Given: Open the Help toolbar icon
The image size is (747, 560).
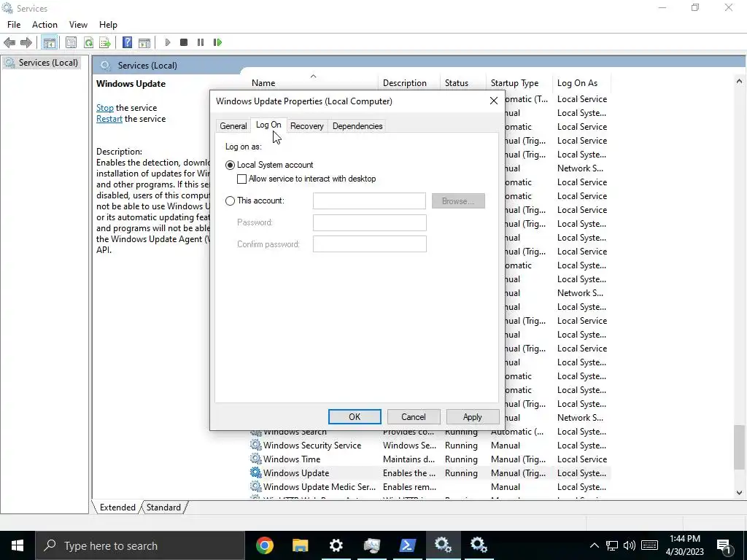Looking at the screenshot, I should click(x=127, y=42).
